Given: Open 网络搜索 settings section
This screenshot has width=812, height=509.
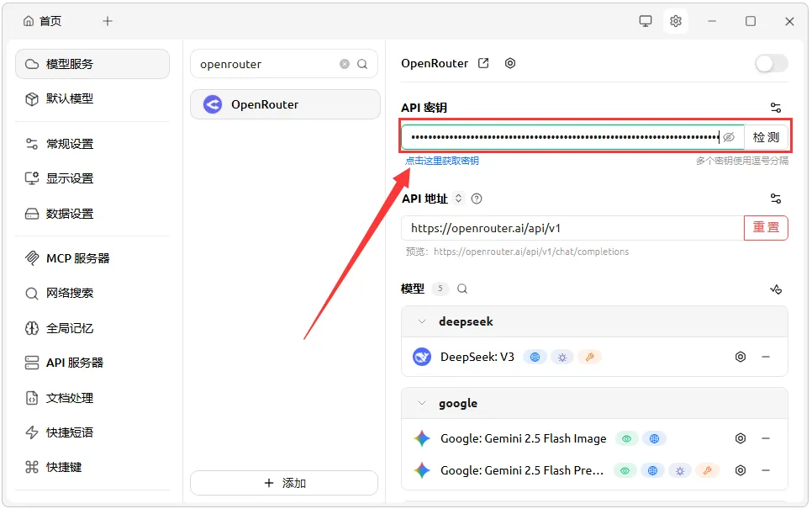Looking at the screenshot, I should (x=92, y=293).
